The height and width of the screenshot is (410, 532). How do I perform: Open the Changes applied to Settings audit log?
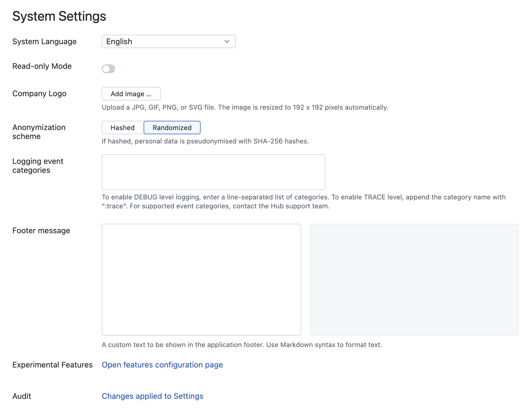pyautogui.click(x=153, y=396)
